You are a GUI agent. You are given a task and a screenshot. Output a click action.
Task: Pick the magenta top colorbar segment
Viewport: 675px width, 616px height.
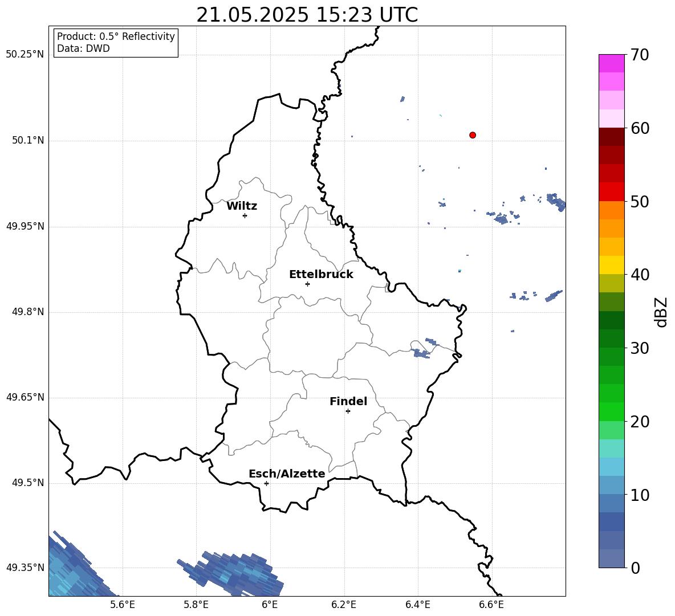pyautogui.click(x=611, y=63)
